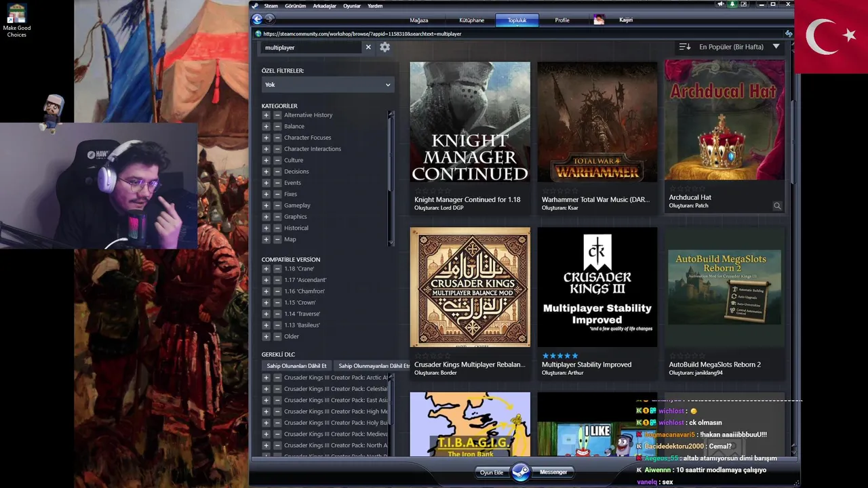Screen dimensions: 868x488
Task: Open the Yardım menu
Action: 375,5
